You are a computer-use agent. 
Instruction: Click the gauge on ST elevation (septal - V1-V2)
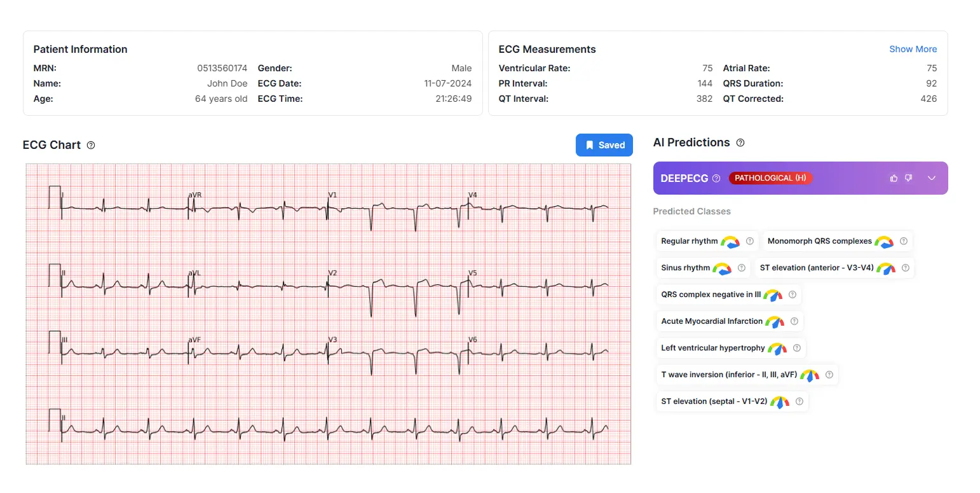click(x=779, y=401)
